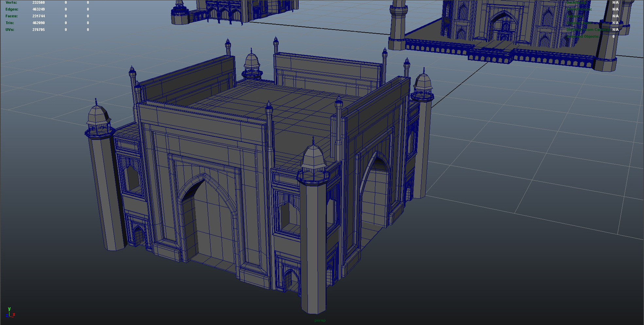
Task: Click the "Selected Objects:" HUD label
Action: coord(583,36)
